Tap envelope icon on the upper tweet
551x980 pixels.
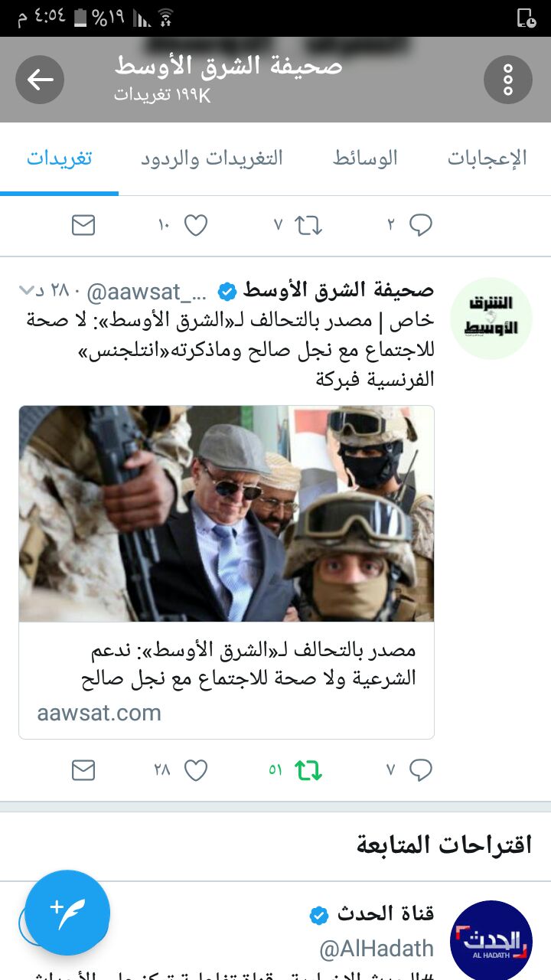[83, 225]
